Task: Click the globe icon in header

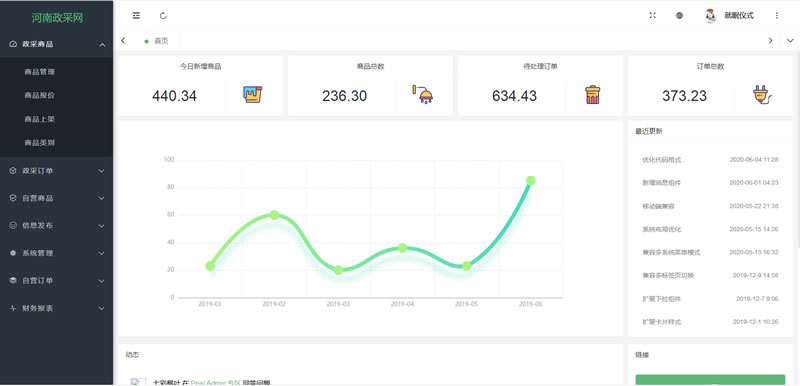Action: (x=679, y=15)
